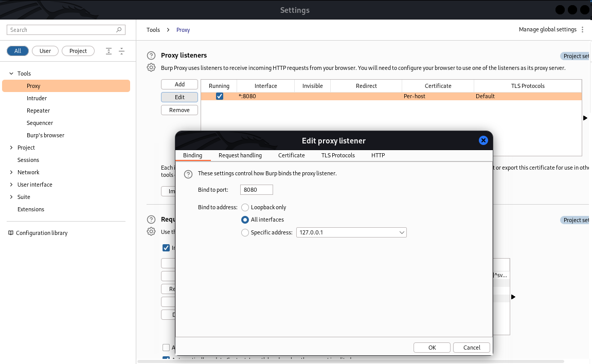Open the Specific address dropdown
Screen dimensions: 592x364
point(402,232)
